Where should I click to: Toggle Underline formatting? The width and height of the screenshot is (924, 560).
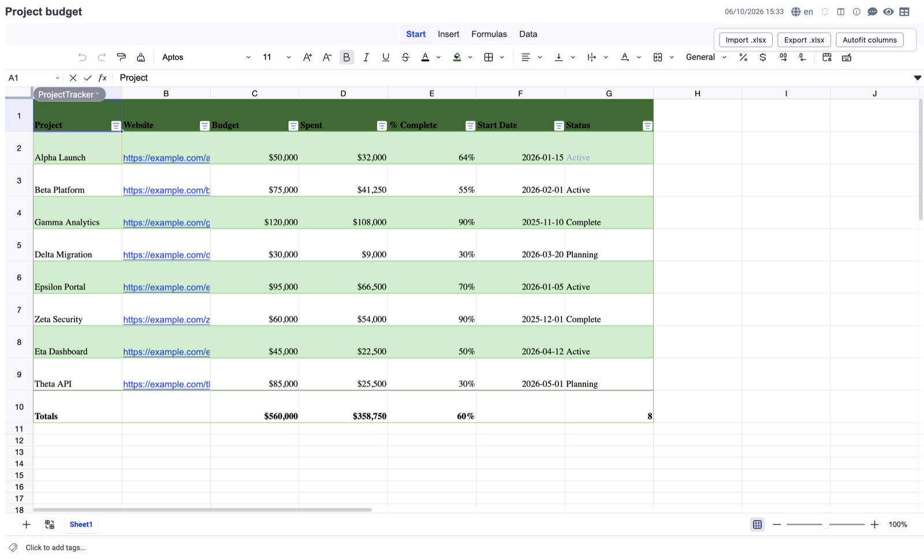[x=386, y=57]
